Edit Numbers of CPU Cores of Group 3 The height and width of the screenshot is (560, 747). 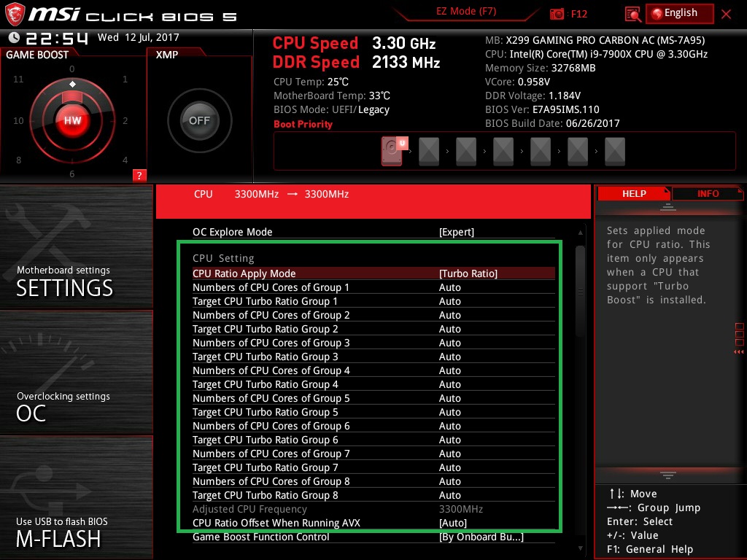[x=373, y=343]
